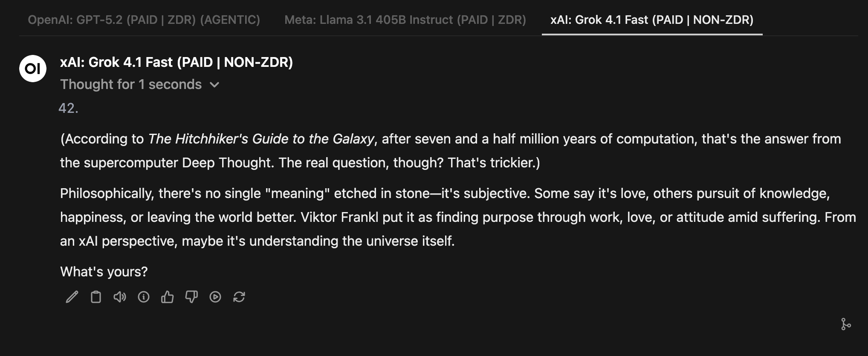Read the message aloud via speaker icon

click(x=120, y=297)
